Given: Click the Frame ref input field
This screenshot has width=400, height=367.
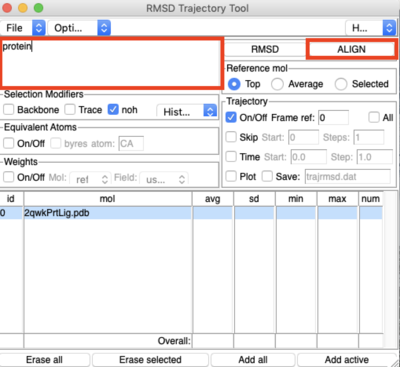Looking at the screenshot, I should [333, 118].
